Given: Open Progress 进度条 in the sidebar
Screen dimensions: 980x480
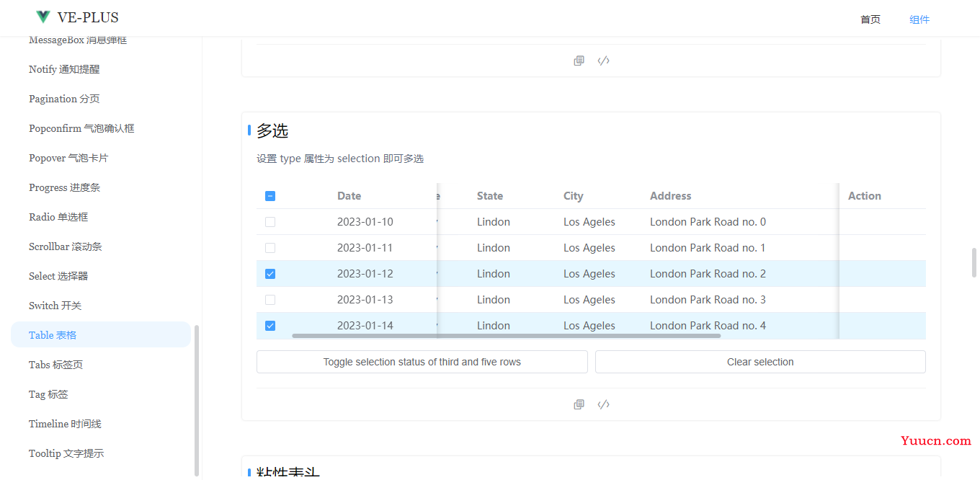Looking at the screenshot, I should tap(64, 187).
